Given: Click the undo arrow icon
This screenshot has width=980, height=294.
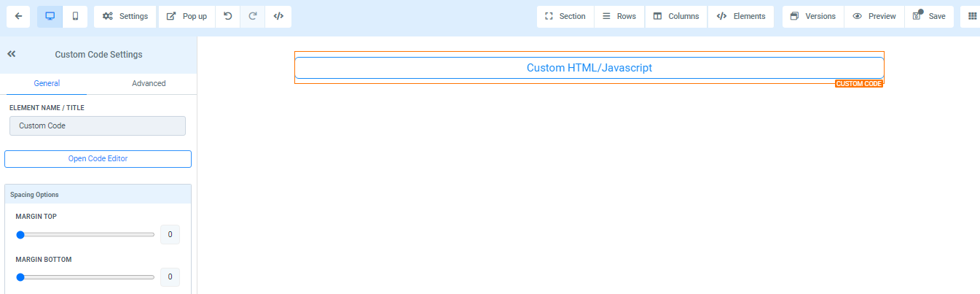Looking at the screenshot, I should (228, 16).
